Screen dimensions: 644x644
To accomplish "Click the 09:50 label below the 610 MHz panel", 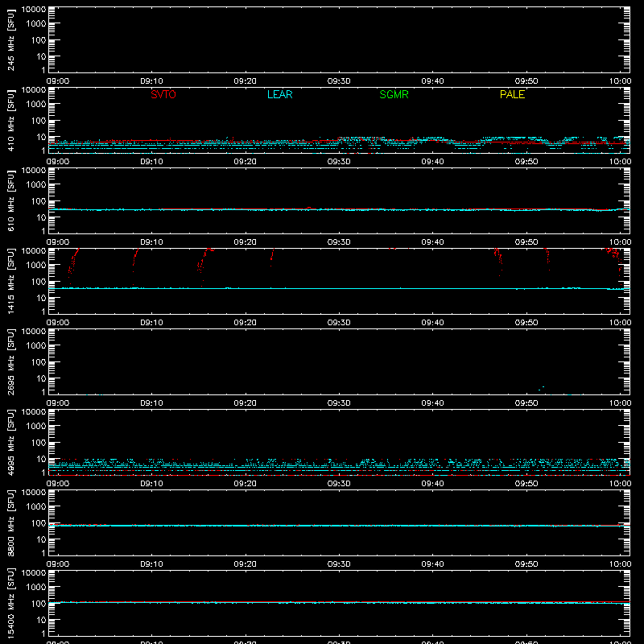I will (x=526, y=242).
